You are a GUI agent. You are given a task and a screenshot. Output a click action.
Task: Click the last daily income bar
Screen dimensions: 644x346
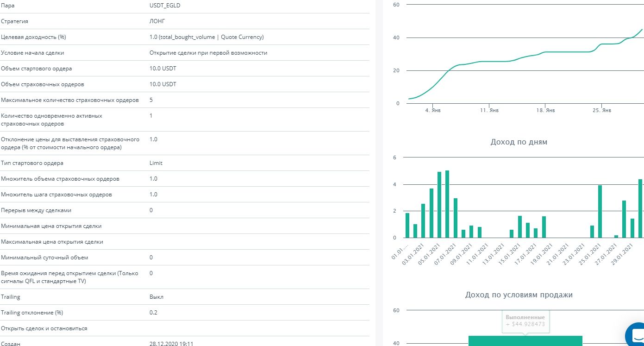[640, 208]
